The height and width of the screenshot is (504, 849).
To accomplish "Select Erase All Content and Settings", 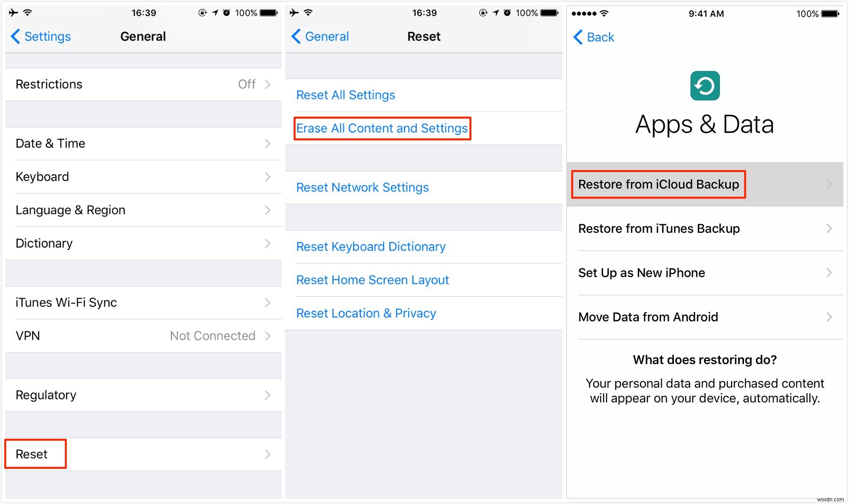I will click(x=381, y=128).
